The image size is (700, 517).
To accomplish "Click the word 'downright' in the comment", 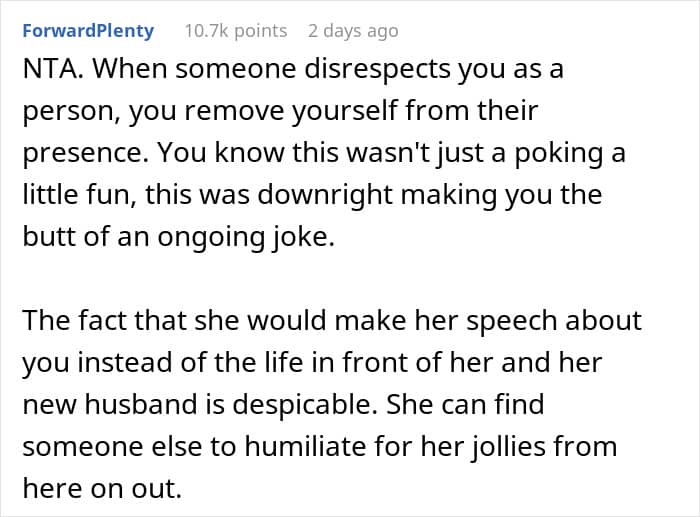I will [325, 195].
